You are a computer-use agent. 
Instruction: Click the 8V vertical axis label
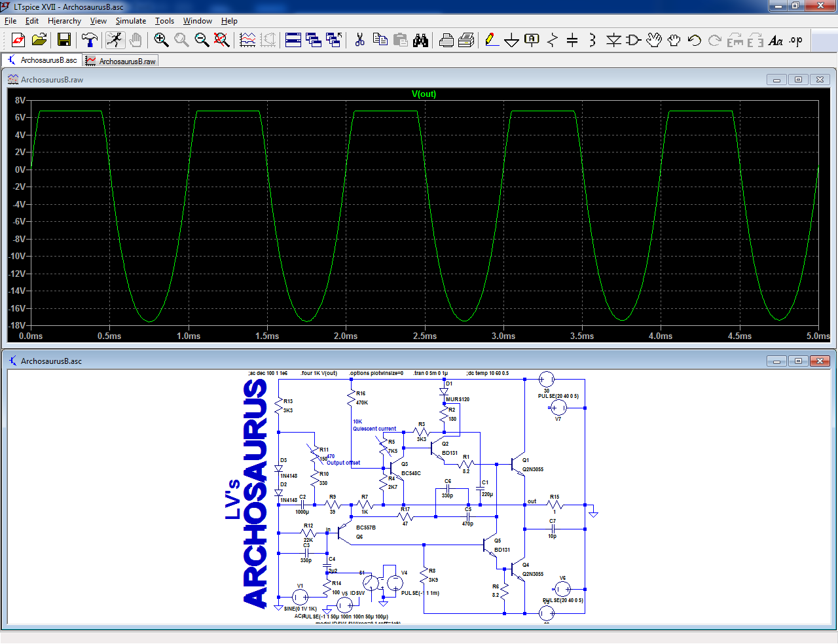(x=20, y=100)
